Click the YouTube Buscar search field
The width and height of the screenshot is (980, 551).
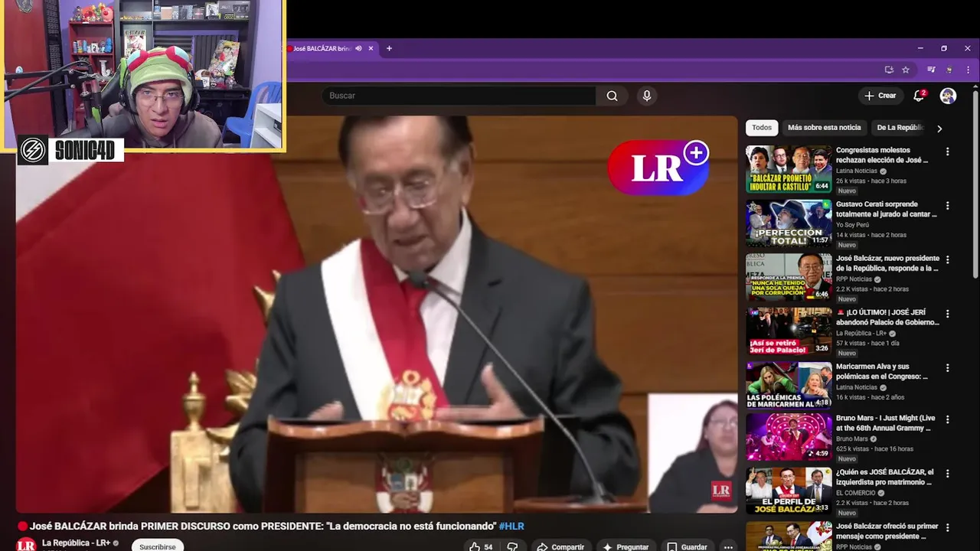[458, 96]
